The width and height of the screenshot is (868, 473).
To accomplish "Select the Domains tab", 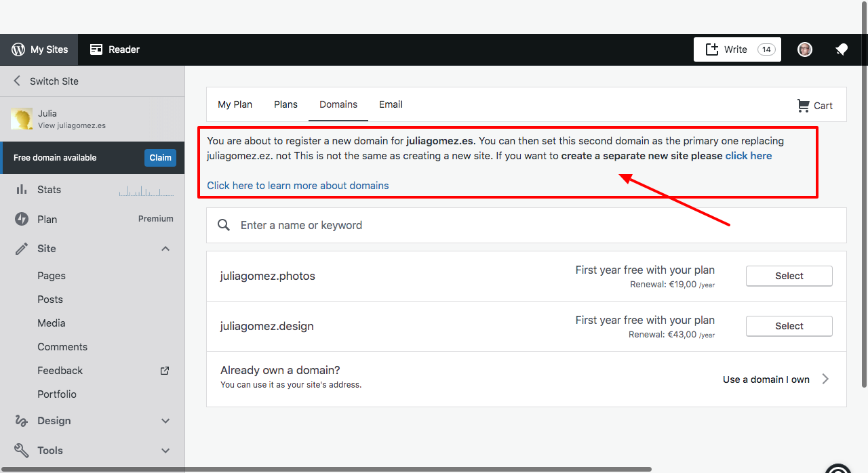I will (x=338, y=104).
